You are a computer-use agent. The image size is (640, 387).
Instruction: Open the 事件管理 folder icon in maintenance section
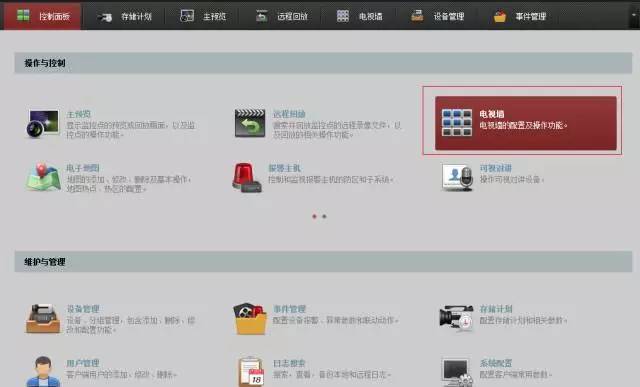coord(250,318)
